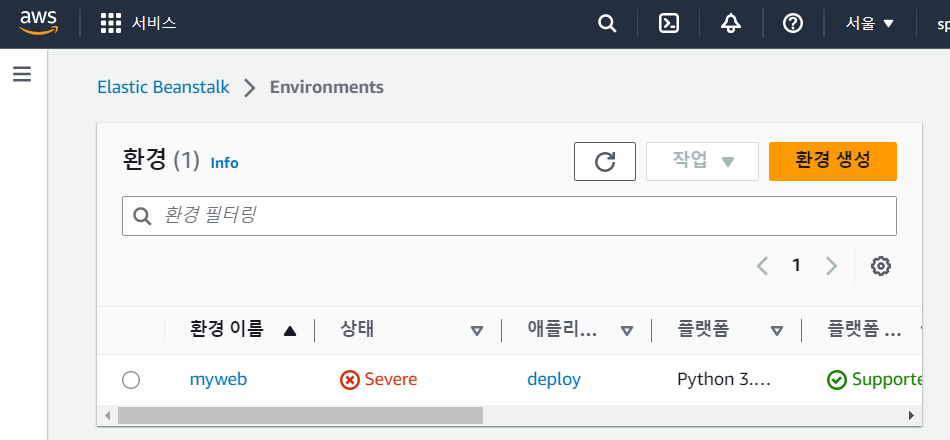Viewport: 950px width, 440px height.
Task: Go to the AWS home logo
Action: [x=39, y=24]
